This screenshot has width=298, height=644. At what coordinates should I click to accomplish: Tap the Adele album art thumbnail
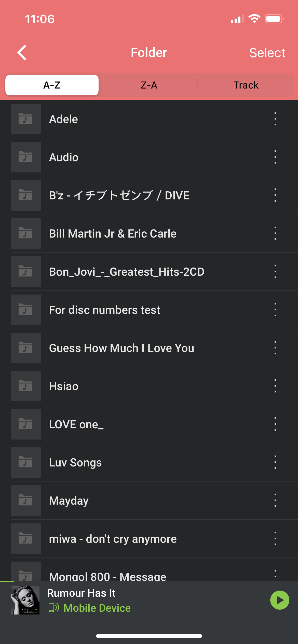click(25, 600)
